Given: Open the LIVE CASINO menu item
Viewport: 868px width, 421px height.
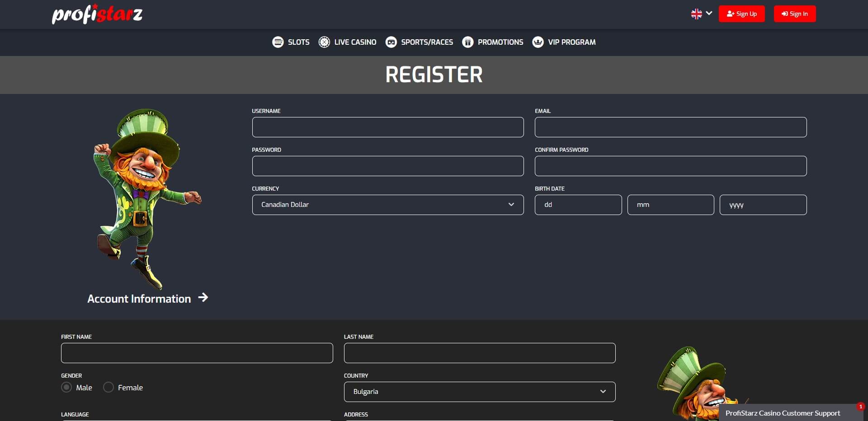Looking at the screenshot, I should click(x=355, y=42).
